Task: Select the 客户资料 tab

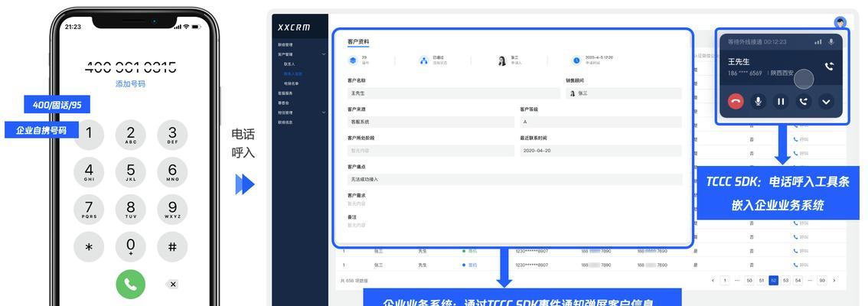Action: (358, 42)
